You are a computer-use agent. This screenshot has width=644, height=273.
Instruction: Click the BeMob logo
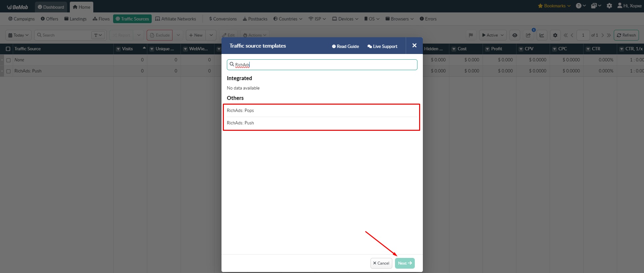click(x=17, y=7)
